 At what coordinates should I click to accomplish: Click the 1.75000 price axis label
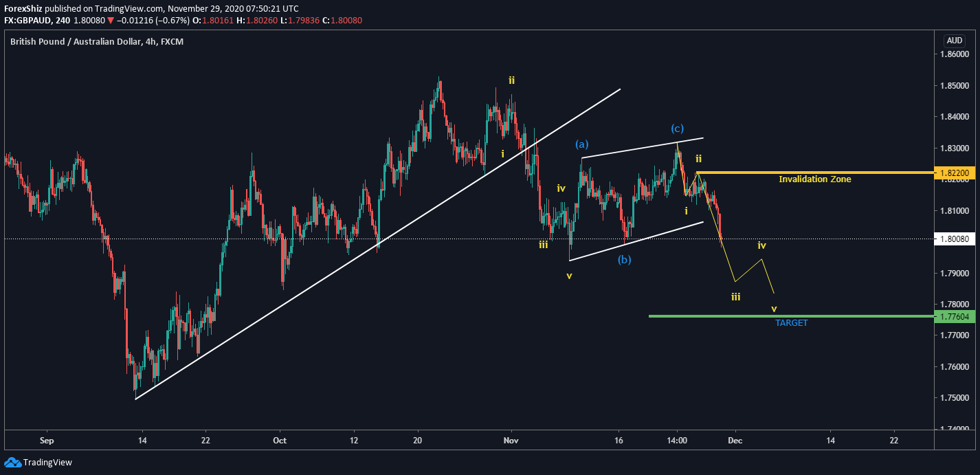(x=955, y=398)
